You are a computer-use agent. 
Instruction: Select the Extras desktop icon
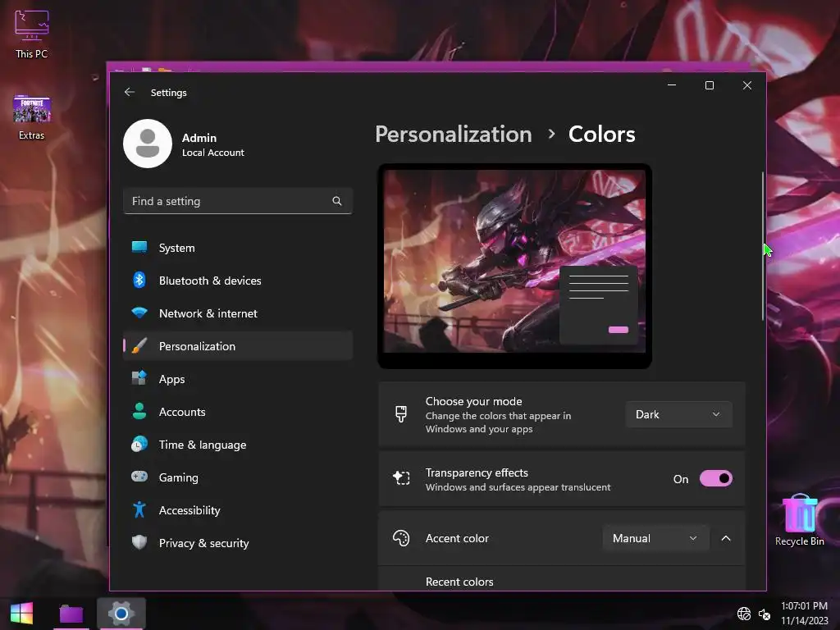(x=32, y=118)
